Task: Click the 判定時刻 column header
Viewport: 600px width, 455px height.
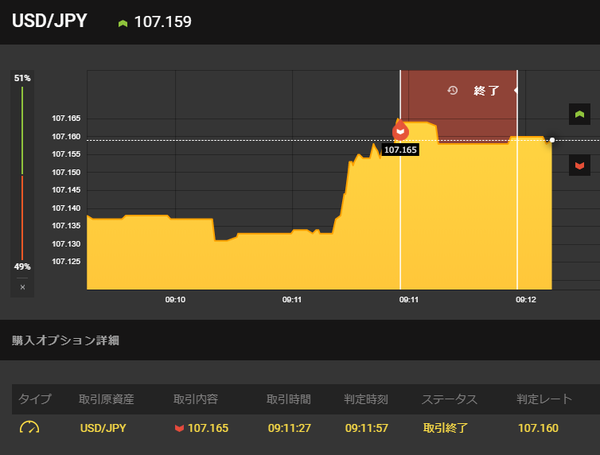Action: pos(366,399)
